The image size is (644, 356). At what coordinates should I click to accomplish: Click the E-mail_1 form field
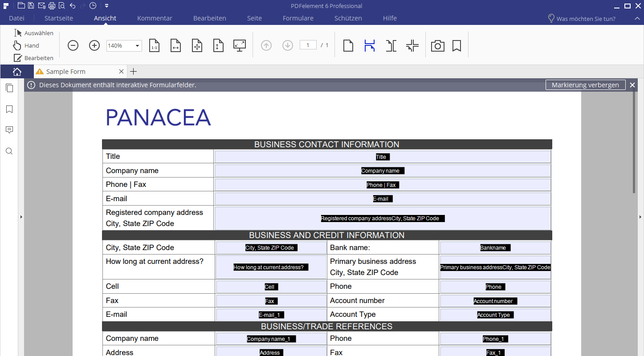271,315
